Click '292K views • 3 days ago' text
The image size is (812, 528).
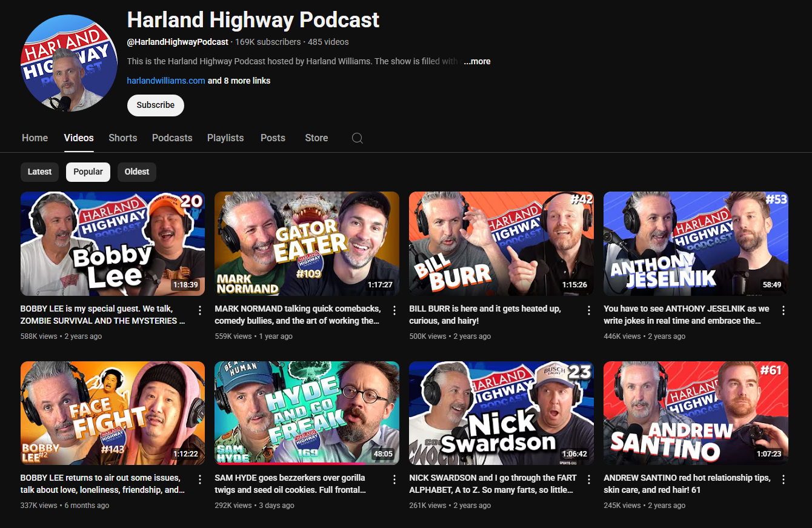click(x=255, y=506)
